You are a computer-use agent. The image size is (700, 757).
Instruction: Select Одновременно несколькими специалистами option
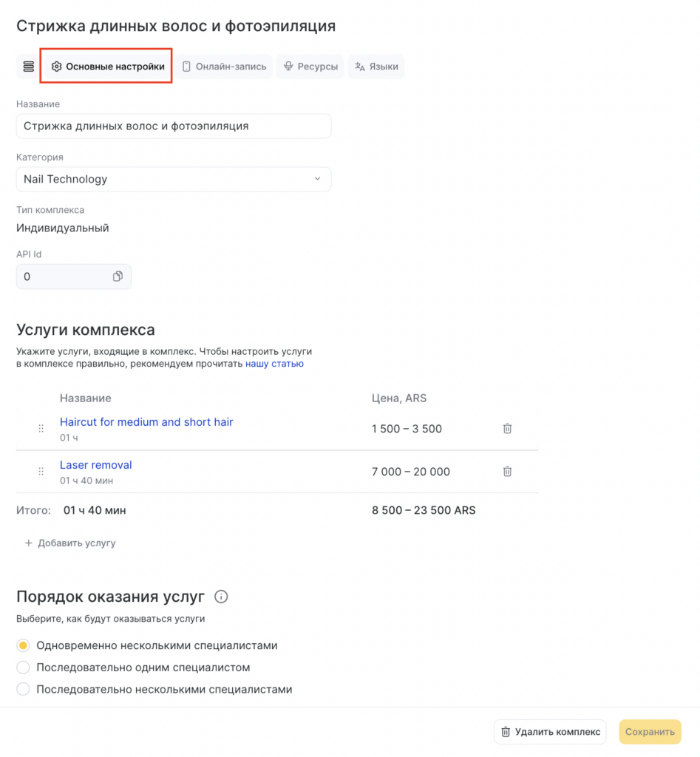(24, 645)
